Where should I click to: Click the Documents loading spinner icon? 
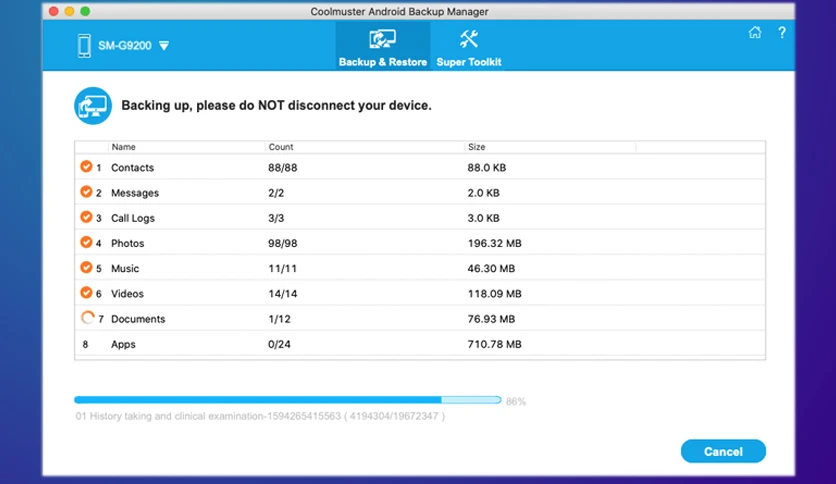click(87, 318)
